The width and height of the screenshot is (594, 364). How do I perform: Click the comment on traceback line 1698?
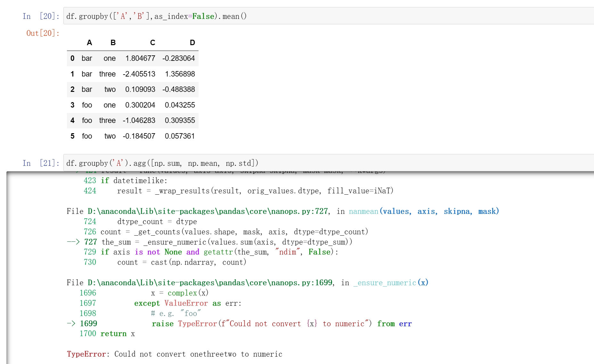[176, 313]
